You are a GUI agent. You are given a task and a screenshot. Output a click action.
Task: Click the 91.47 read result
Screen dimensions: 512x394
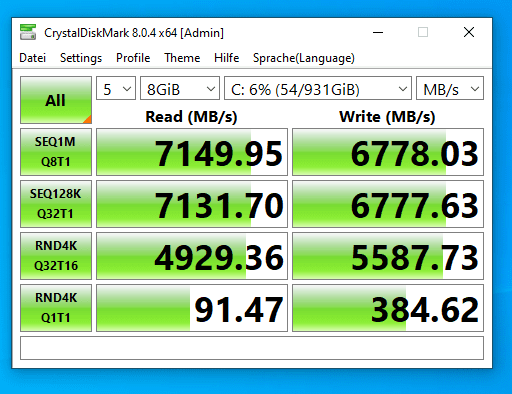192,308
